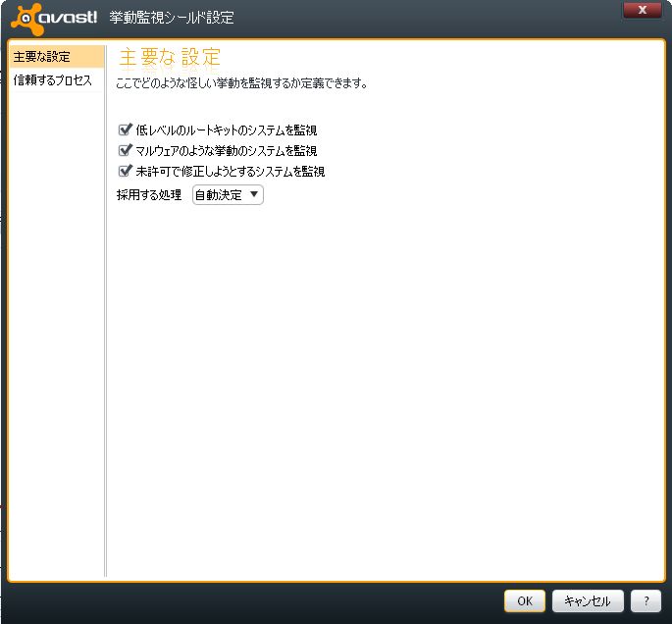Click the キャンセル button
Viewport: 672px width, 624px height.
coord(588,601)
